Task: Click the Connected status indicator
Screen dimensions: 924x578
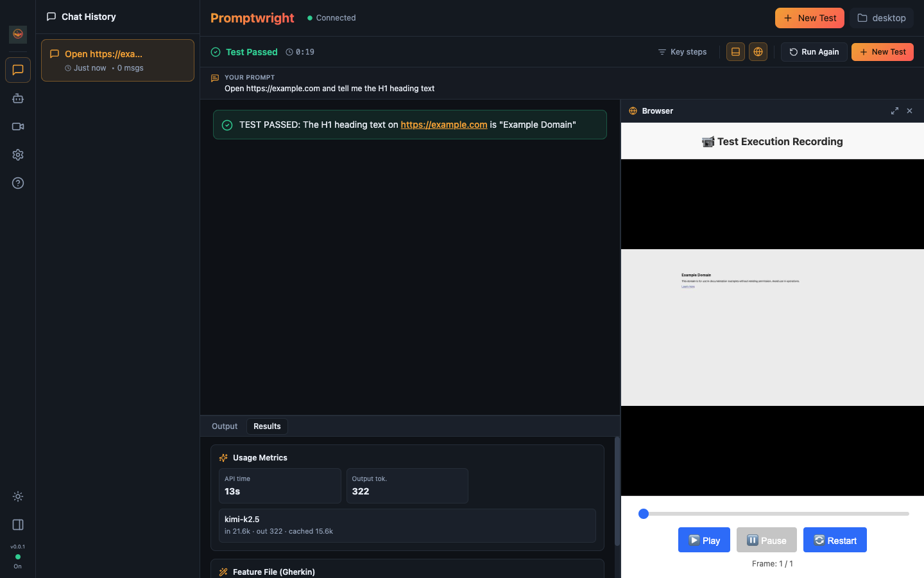Action: point(331,18)
